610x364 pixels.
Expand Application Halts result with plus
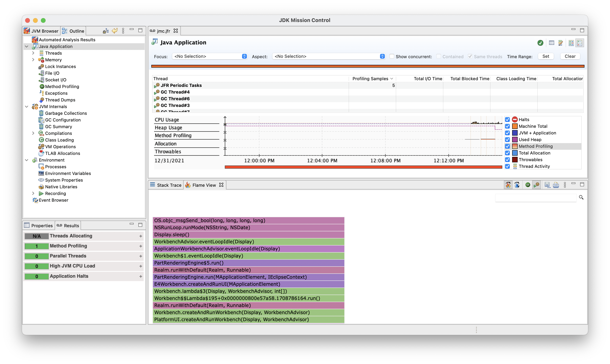click(141, 276)
